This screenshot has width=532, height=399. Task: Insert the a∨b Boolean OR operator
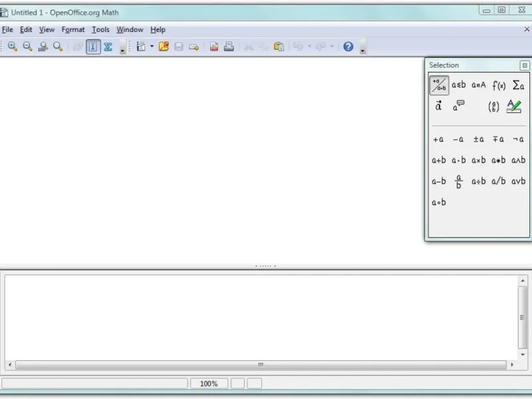519,182
